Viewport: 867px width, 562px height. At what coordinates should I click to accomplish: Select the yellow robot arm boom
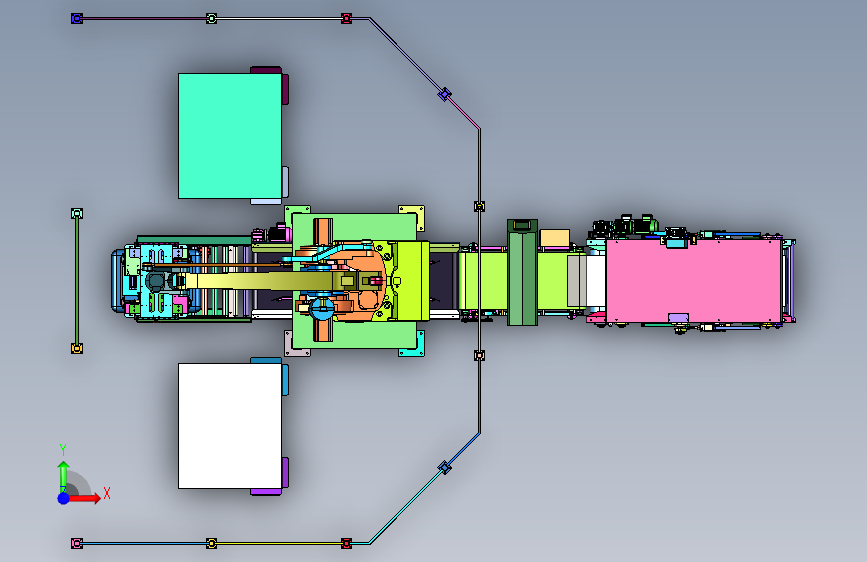click(260, 281)
